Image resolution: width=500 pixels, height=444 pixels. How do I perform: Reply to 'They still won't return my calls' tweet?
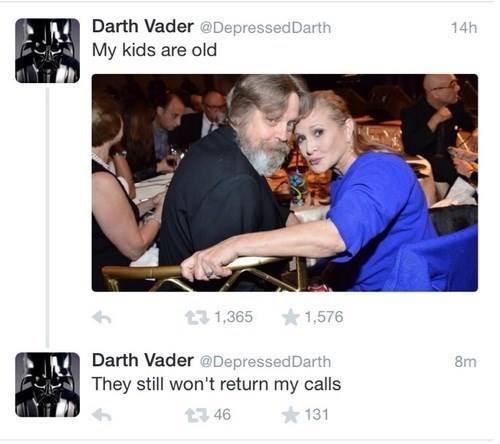102,415
